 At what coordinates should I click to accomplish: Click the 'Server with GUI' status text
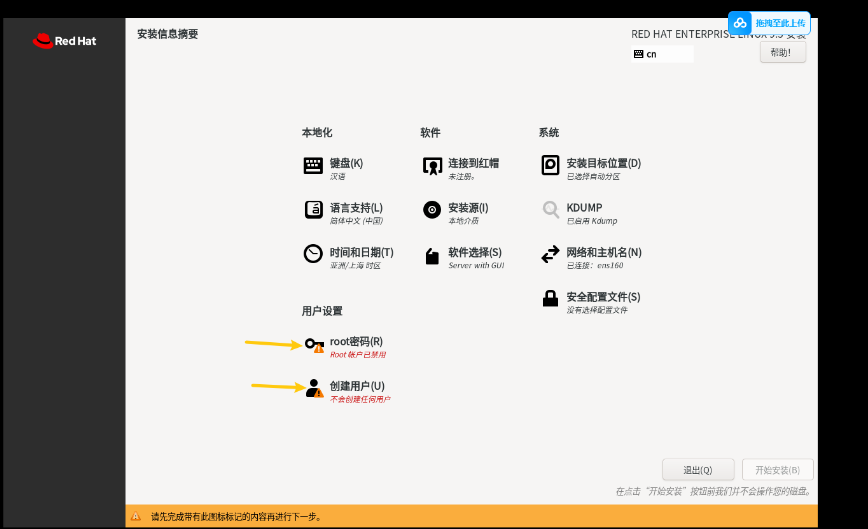(x=476, y=266)
